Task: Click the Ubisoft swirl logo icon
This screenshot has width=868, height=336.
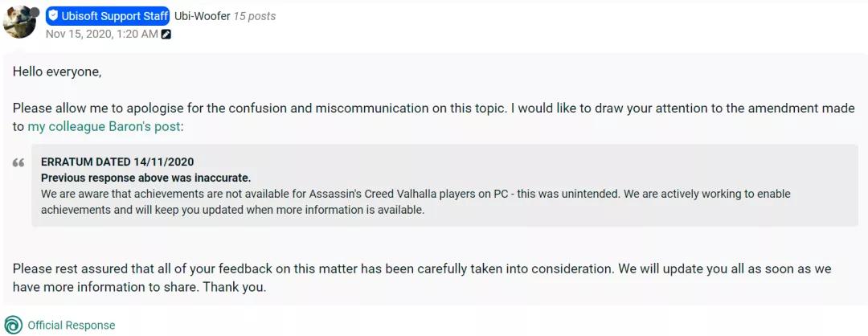Action: click(x=13, y=325)
